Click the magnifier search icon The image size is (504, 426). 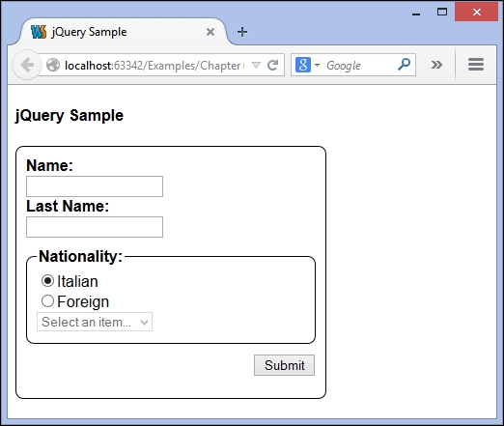(x=404, y=65)
